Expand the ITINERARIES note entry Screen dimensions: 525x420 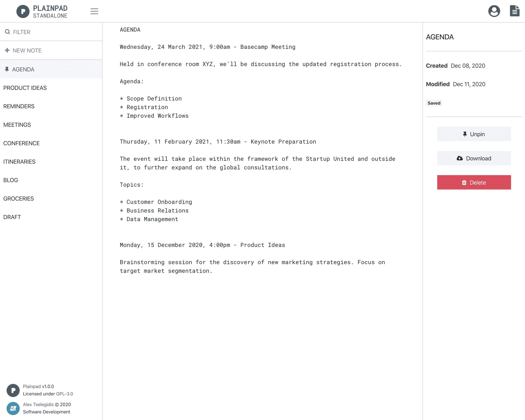[19, 162]
